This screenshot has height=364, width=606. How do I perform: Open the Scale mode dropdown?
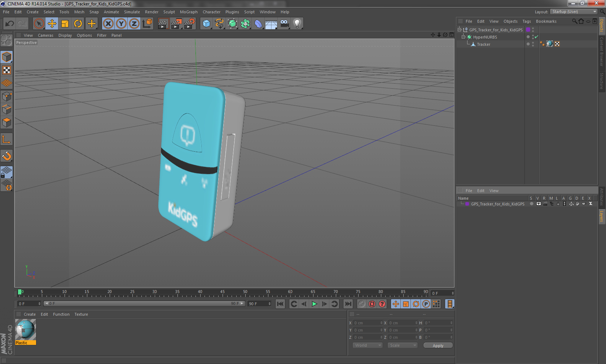402,345
